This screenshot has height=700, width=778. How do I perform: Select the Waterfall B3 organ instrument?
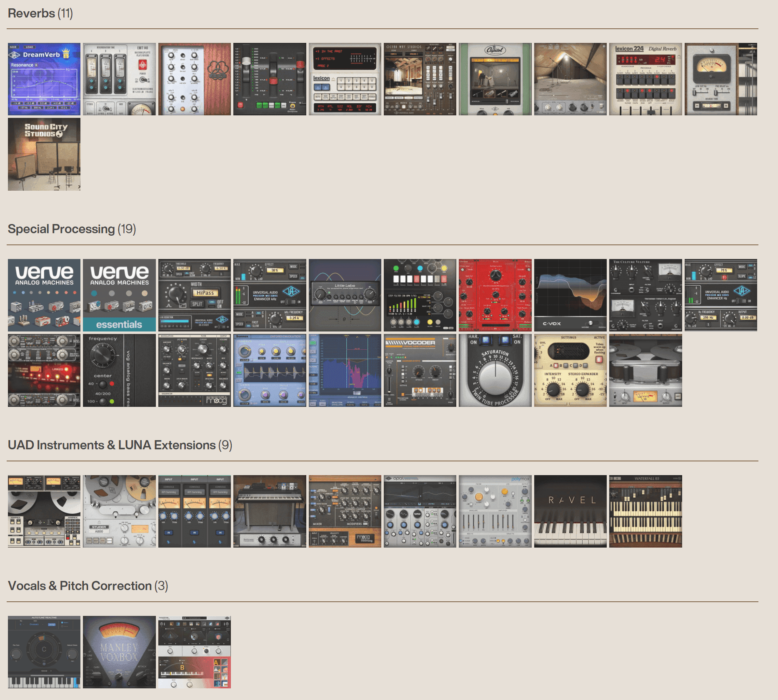[645, 511]
